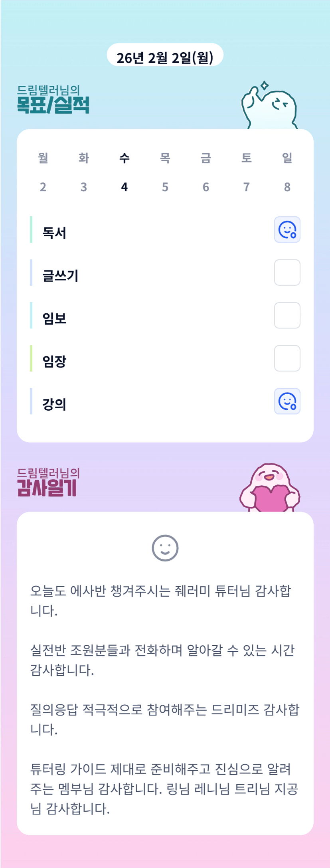Click the 목표/실적 section heading

[53, 105]
